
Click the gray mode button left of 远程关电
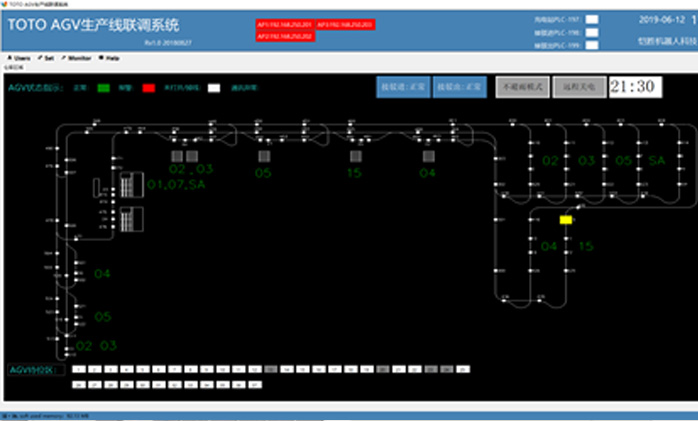[x=523, y=87]
